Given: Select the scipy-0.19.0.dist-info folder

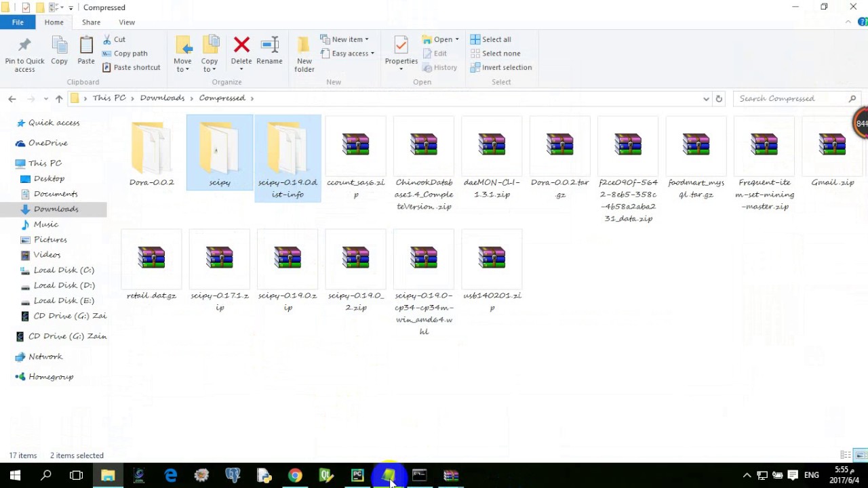Looking at the screenshot, I should 288,159.
